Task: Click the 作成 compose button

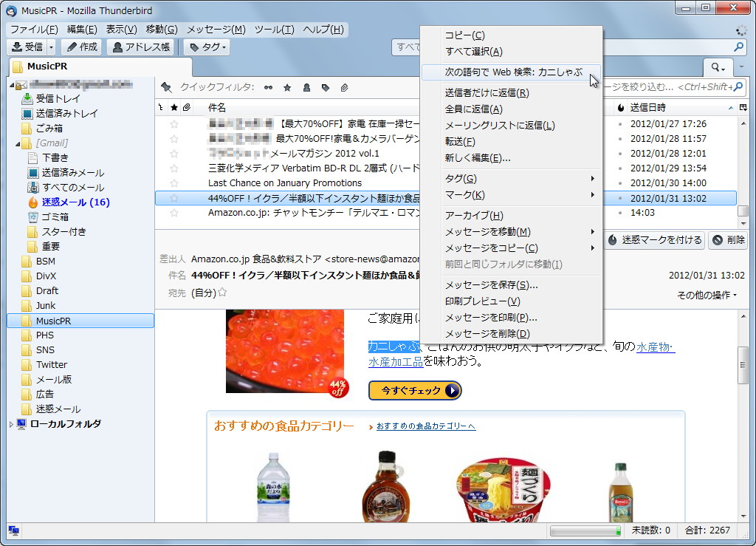Action: (81, 47)
